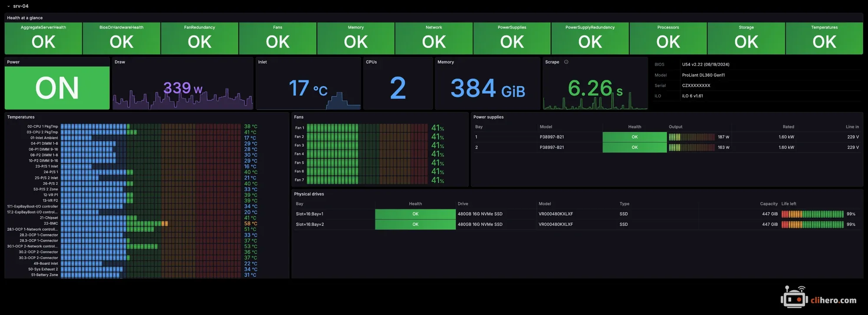Image resolution: width=868 pixels, height=315 pixels.
Task: Click the Type column header in Physical drives
Action: (x=624, y=204)
